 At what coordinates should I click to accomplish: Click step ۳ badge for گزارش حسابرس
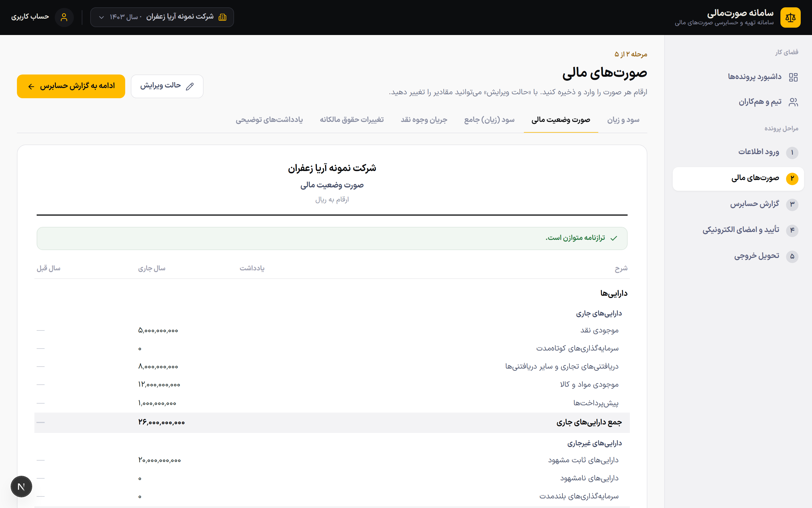792,204
